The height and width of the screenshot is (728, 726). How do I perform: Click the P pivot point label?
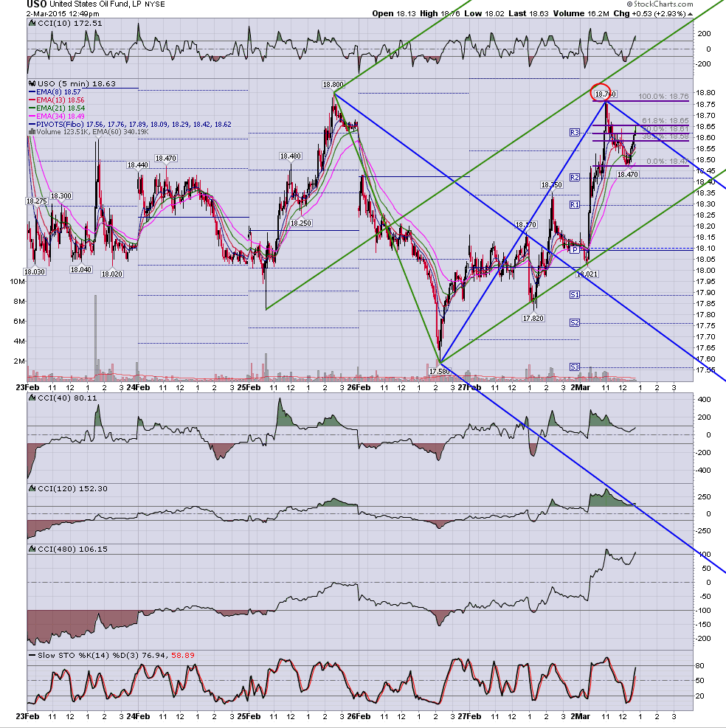coord(575,250)
